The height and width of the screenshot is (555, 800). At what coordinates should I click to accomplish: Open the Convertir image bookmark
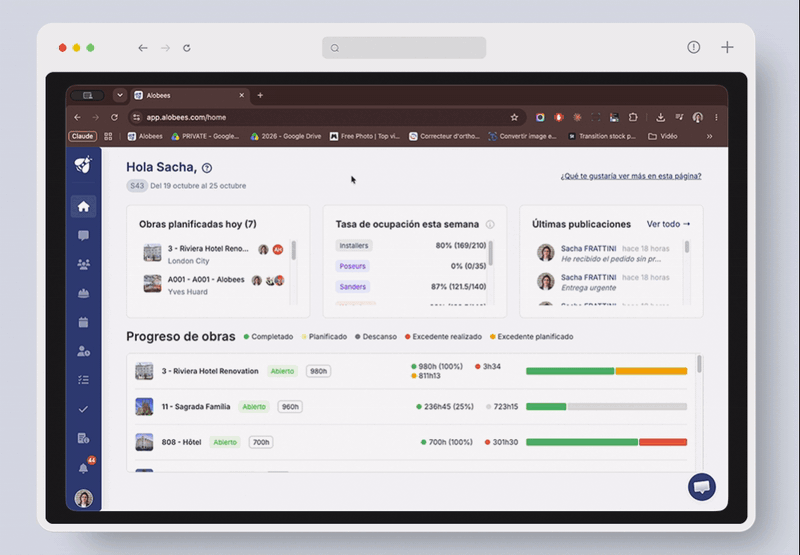(523, 136)
